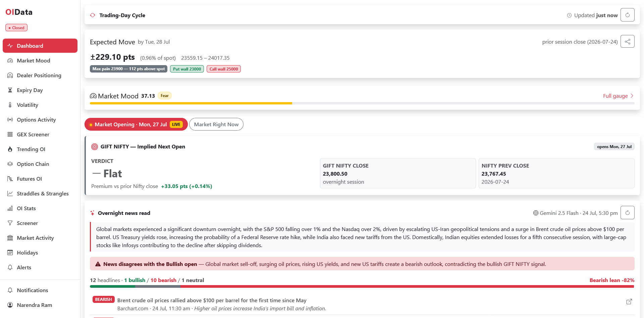
Task: Open Volatility in the sidebar
Action: point(40,105)
